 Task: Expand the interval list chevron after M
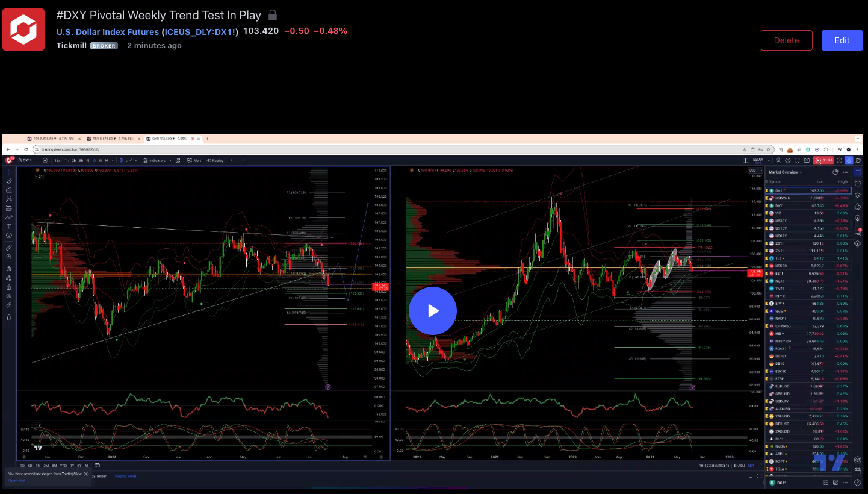pos(113,160)
